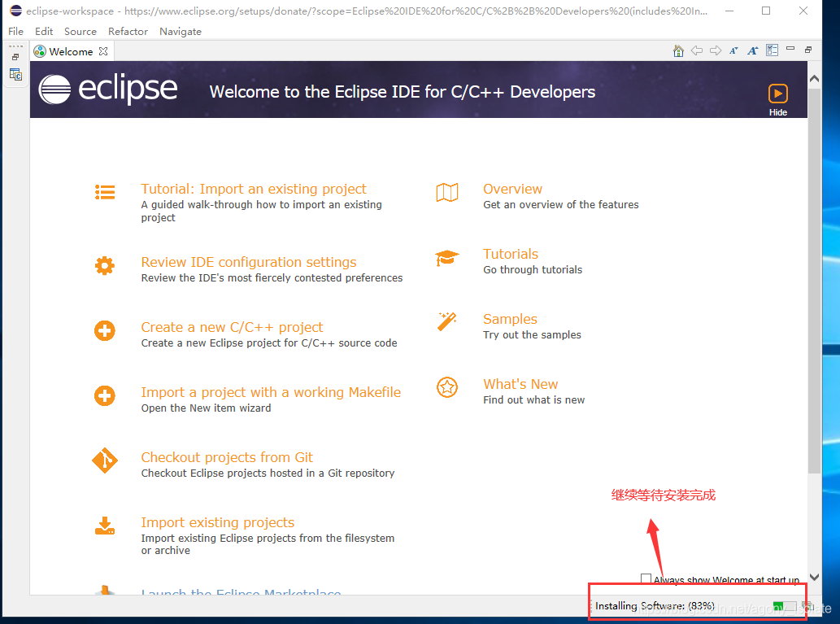Click the Git diamond icon

[x=105, y=460]
